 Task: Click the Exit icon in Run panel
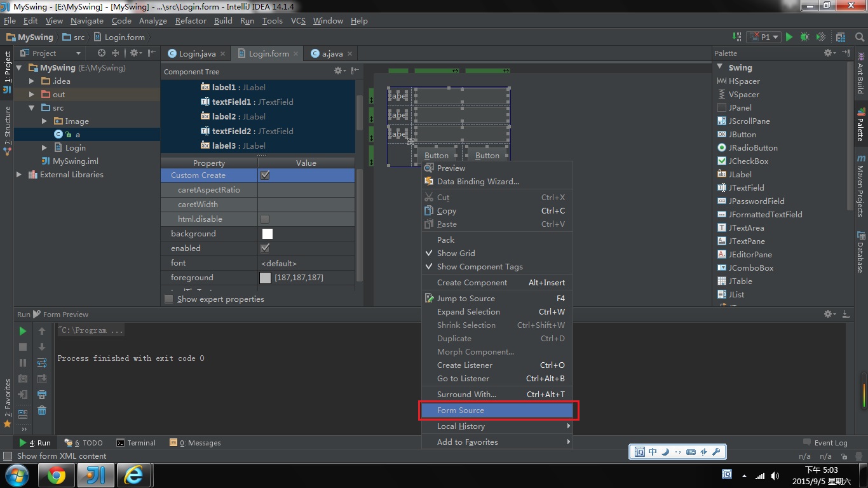click(23, 395)
